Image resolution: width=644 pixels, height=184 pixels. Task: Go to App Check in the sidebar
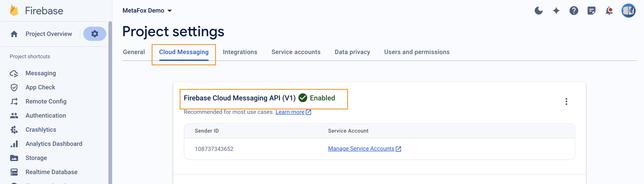[40, 87]
